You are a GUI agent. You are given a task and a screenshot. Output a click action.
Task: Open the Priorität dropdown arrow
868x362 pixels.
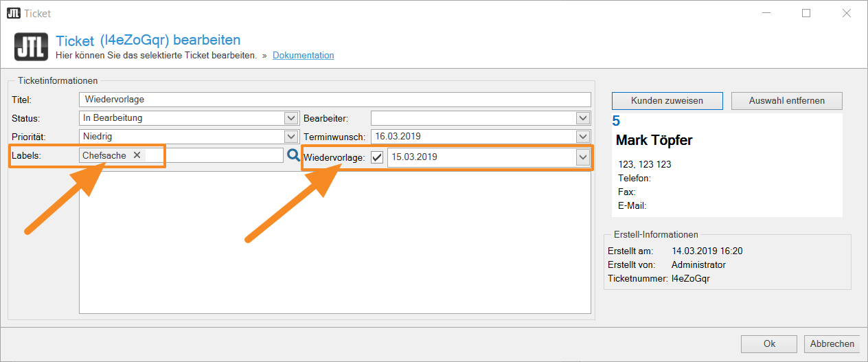click(x=290, y=136)
